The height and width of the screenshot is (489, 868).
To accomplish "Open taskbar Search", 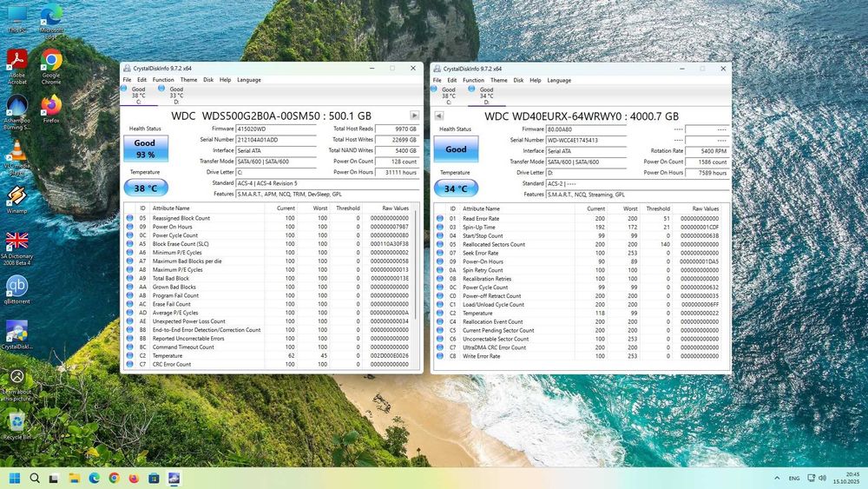I will [x=35, y=478].
